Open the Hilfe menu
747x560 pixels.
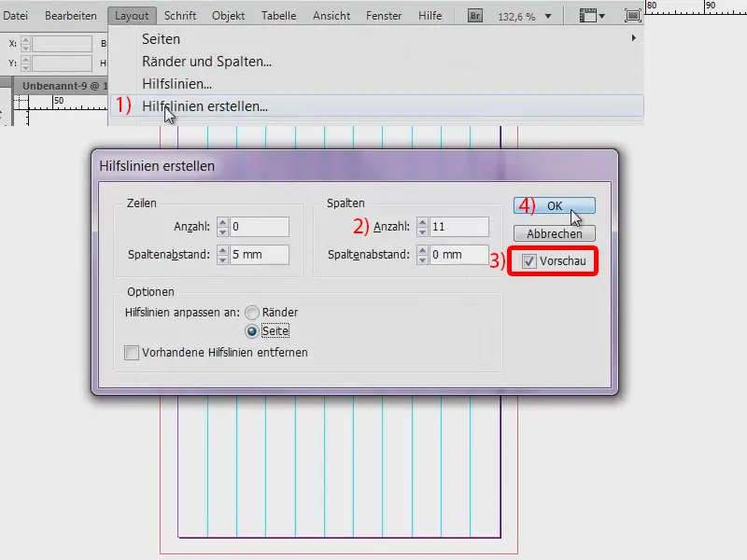click(430, 16)
